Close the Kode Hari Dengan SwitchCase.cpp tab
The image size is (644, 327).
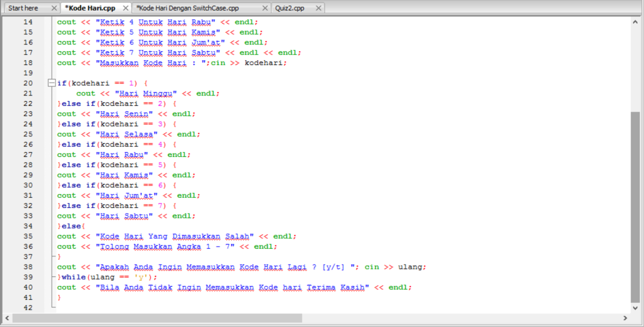[264, 7]
